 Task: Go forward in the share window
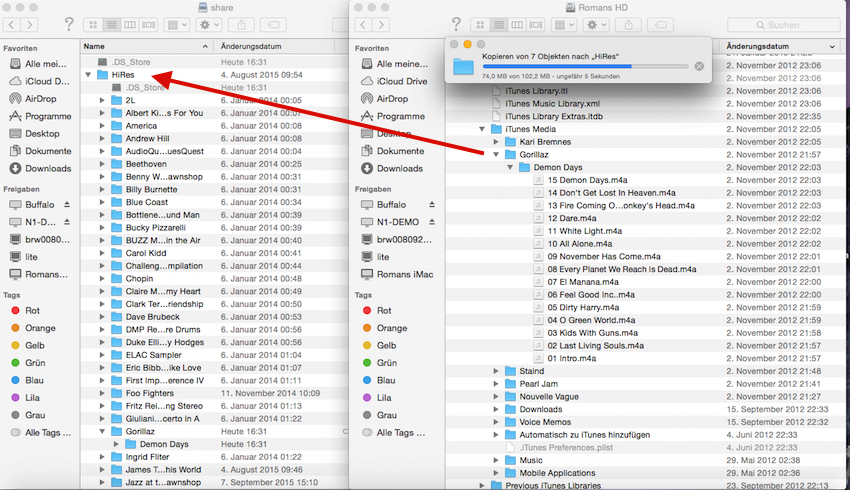(30, 24)
